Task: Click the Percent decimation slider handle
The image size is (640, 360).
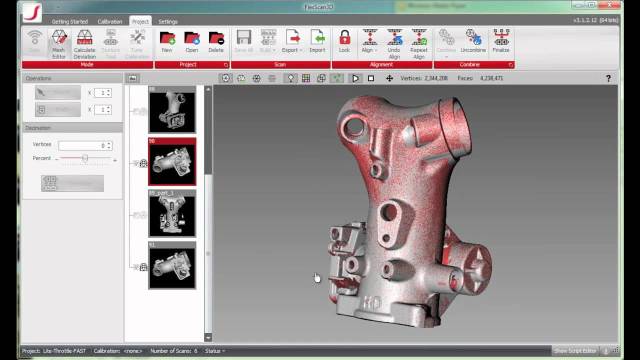Action: point(85,158)
